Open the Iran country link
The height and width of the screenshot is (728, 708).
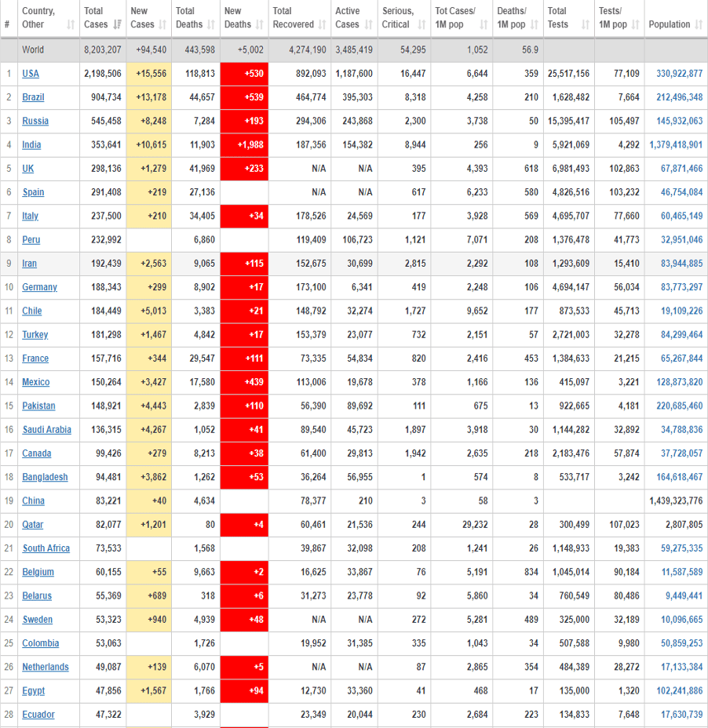[29, 264]
